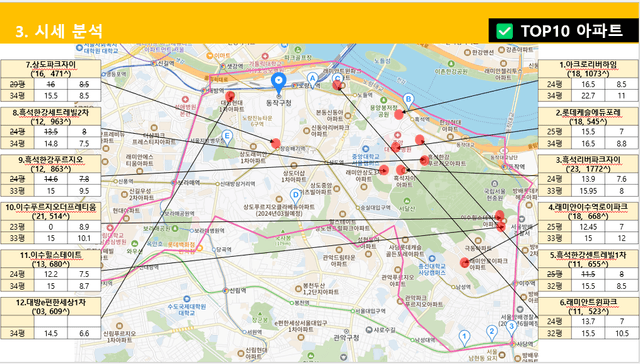
Task: Click the red dot at 흑석한강푸르지오아파트
Action: pyautogui.click(x=424, y=160)
